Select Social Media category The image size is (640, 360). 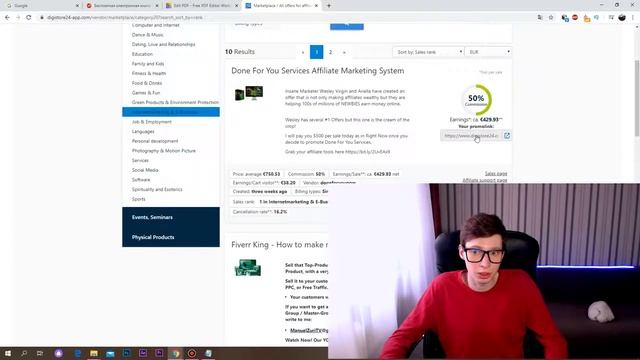click(x=145, y=170)
